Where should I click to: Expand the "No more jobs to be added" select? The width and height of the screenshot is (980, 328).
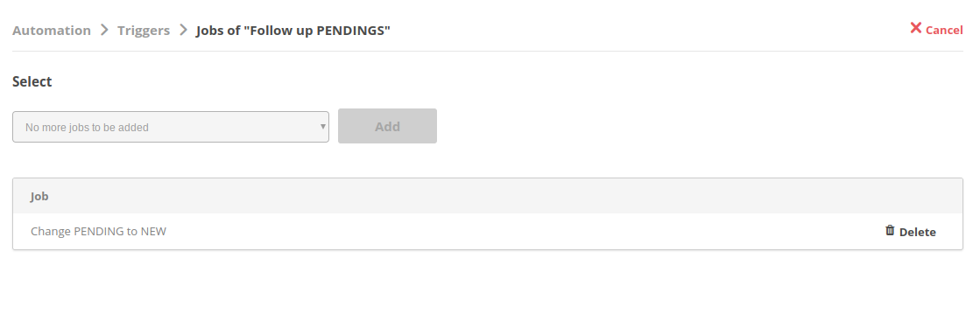click(171, 127)
